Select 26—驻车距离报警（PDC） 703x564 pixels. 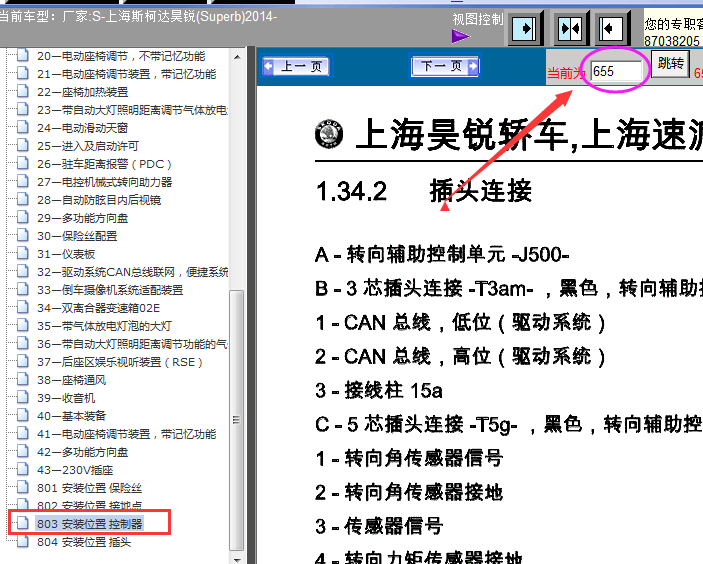click(x=104, y=164)
